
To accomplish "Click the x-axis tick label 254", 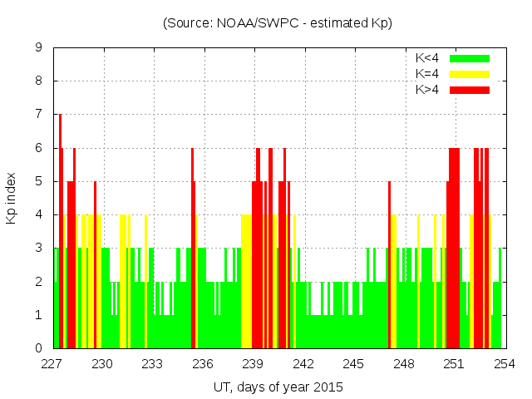I will (505, 364).
